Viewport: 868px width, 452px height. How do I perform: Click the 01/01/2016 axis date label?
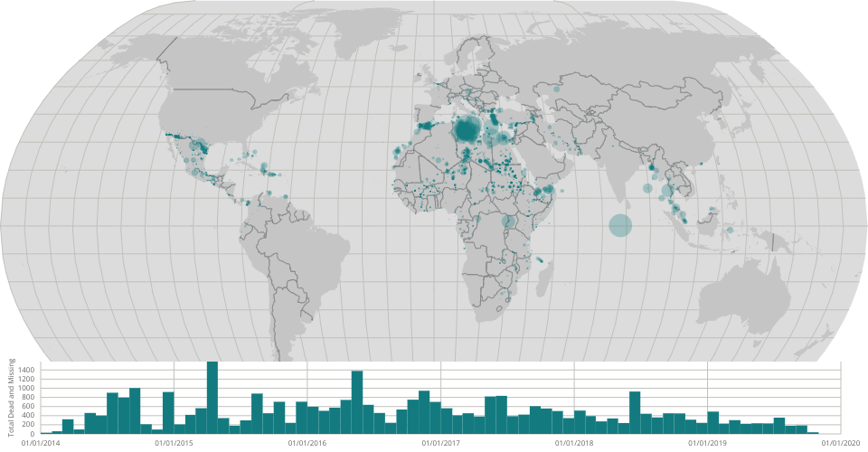coord(307,443)
